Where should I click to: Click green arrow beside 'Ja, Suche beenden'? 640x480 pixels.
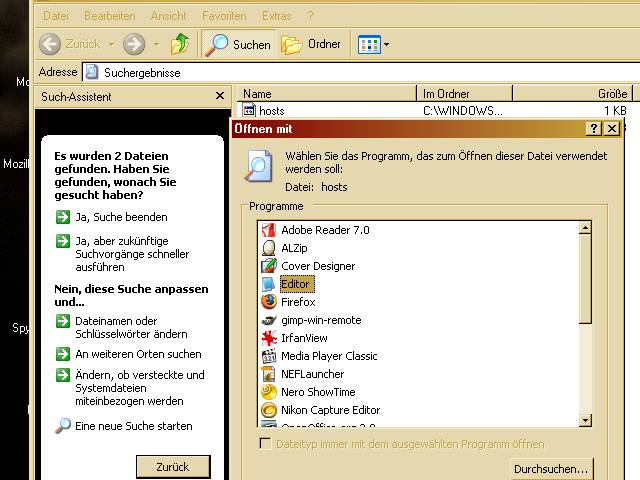click(x=63, y=217)
